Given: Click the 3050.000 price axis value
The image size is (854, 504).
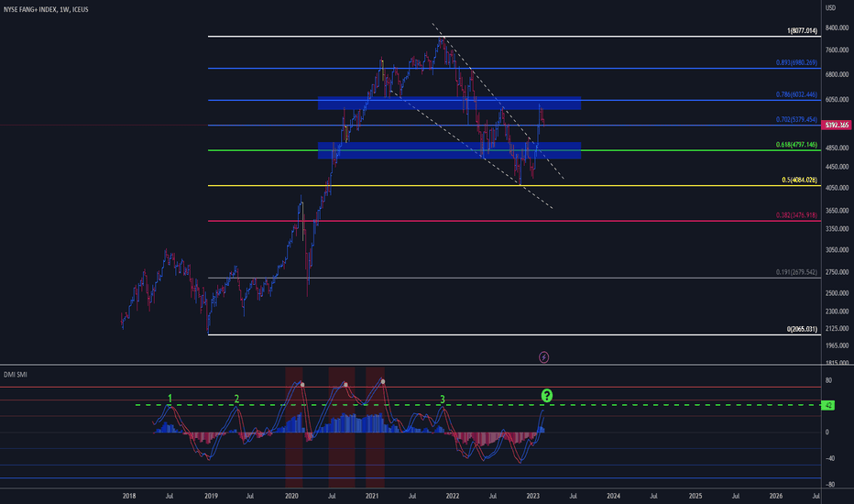Looking at the screenshot, I should click(838, 250).
